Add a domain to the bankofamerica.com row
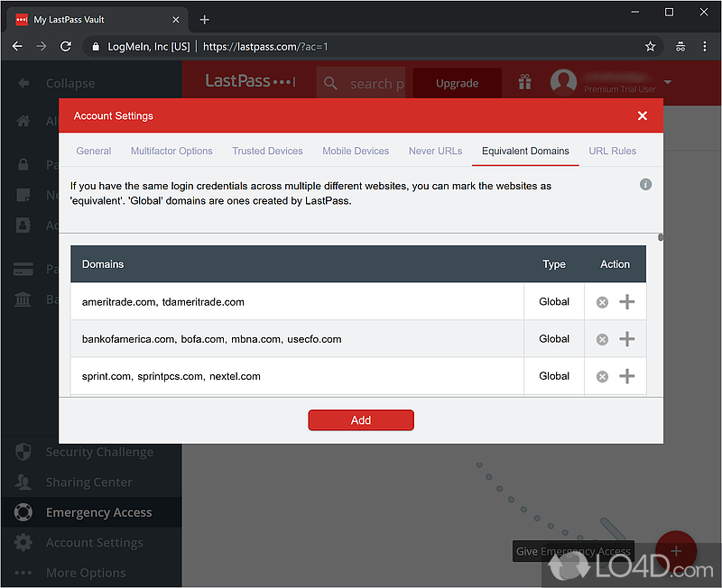722x588 pixels. click(x=627, y=339)
